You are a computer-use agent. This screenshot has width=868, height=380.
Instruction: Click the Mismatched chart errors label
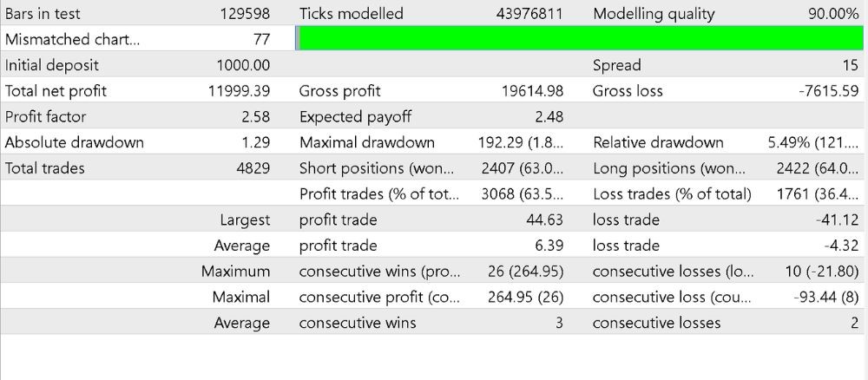click(x=71, y=39)
